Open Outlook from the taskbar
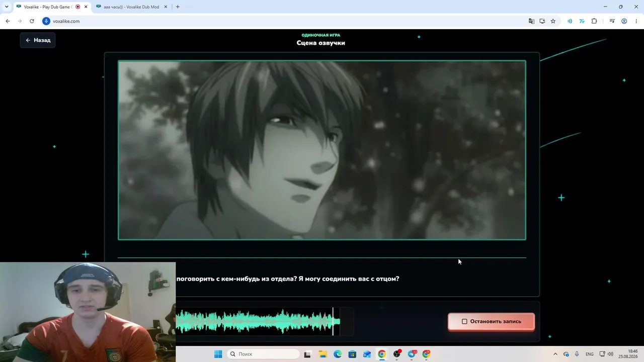This screenshot has width=644, height=362. click(367, 354)
